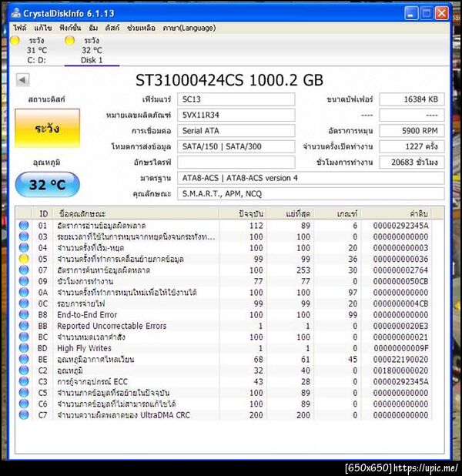Click the empty drive letter field
The height and width of the screenshot is (476, 462).
pyautogui.click(x=236, y=163)
